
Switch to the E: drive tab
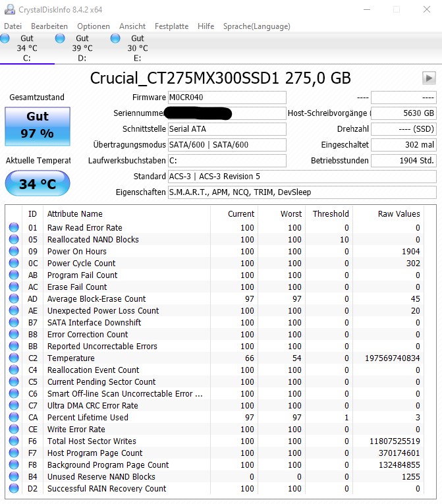coord(138,48)
